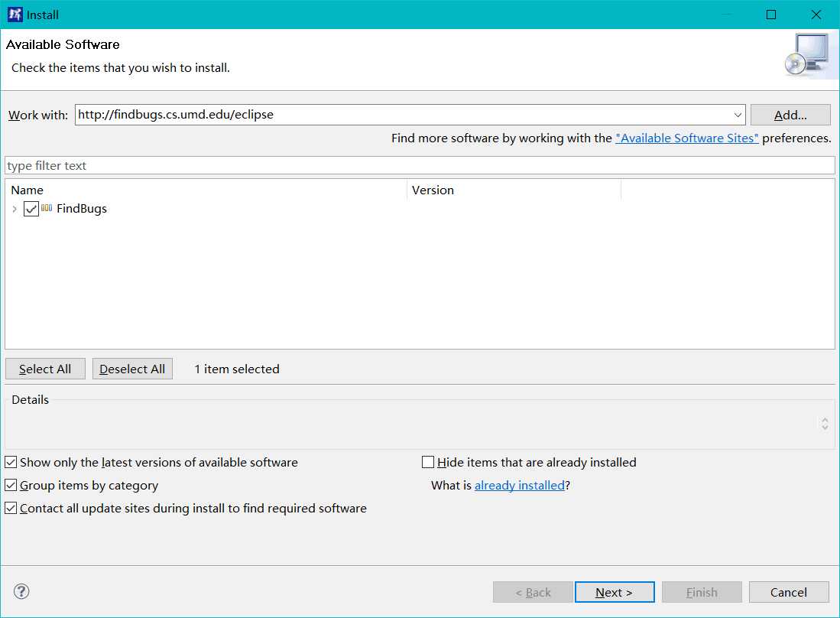The height and width of the screenshot is (618, 840).
Task: Toggle Show only the latest versions checkbox
Action: [11, 462]
